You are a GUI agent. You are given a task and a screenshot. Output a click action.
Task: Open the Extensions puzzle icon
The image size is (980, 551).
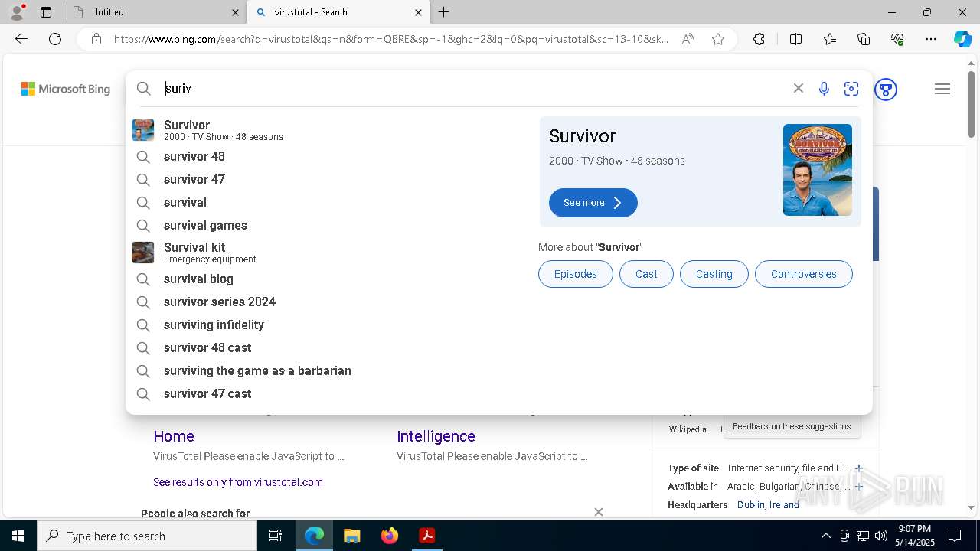pos(759,39)
